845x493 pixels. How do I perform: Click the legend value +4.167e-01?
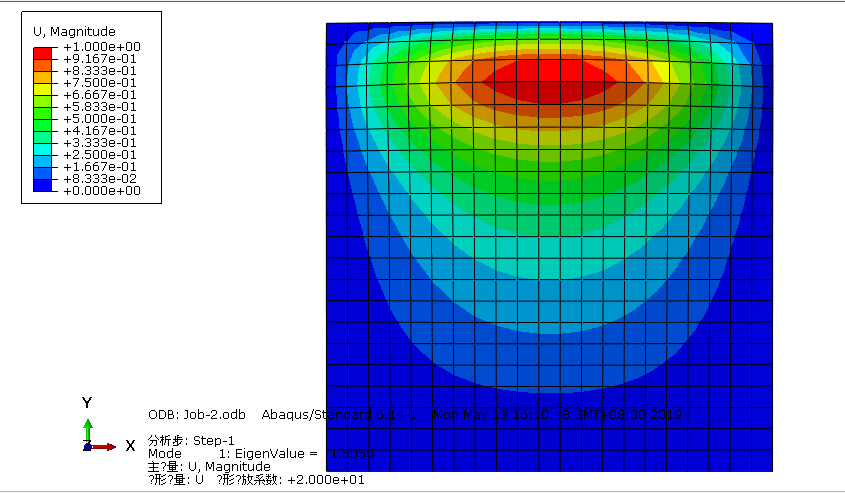tap(100, 131)
